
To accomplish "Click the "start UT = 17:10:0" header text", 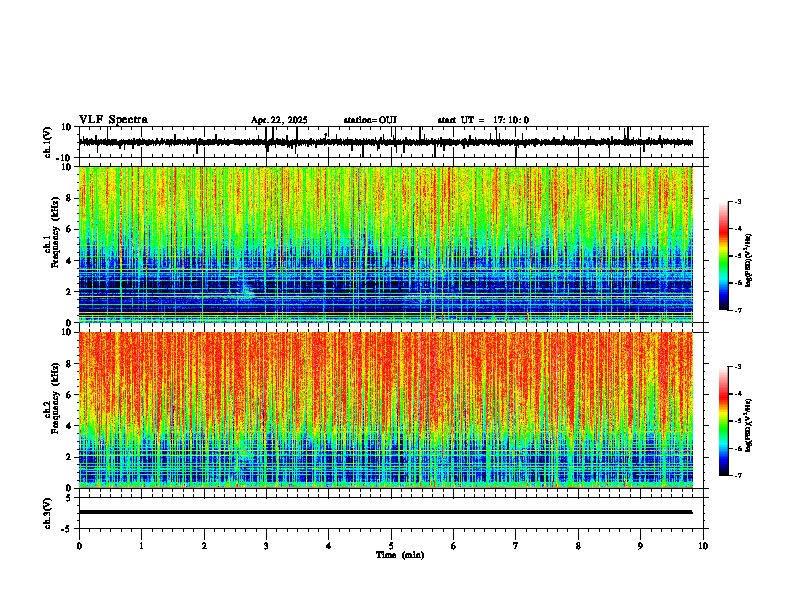I will click(483, 120).
